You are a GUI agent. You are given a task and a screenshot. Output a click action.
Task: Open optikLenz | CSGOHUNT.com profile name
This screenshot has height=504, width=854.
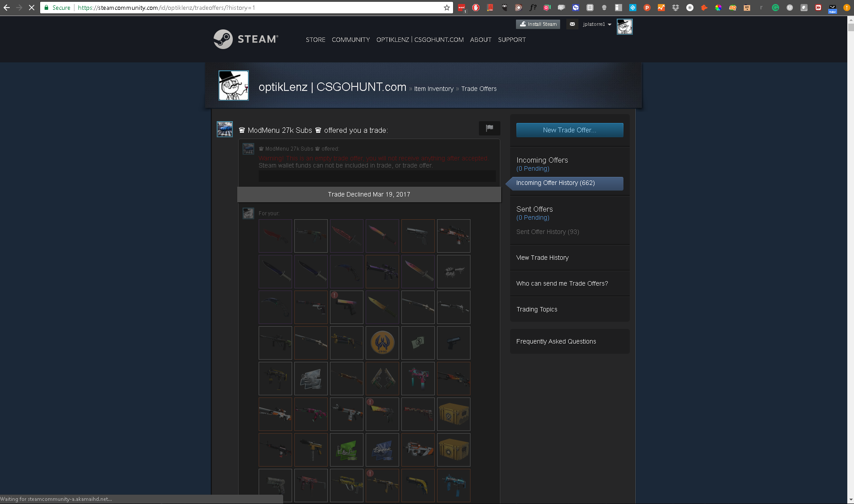332,87
